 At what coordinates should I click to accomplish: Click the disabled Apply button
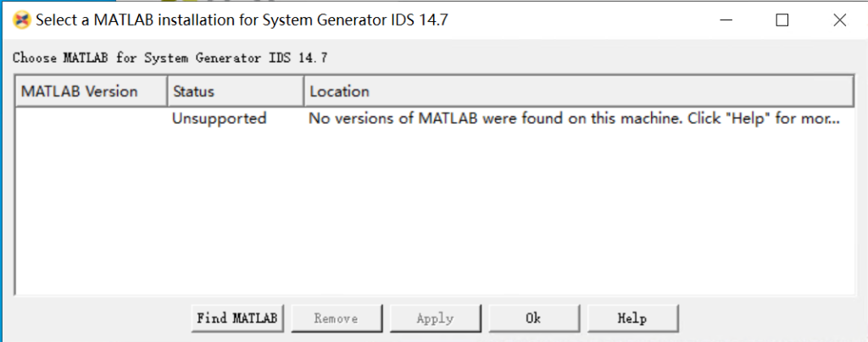coord(435,318)
